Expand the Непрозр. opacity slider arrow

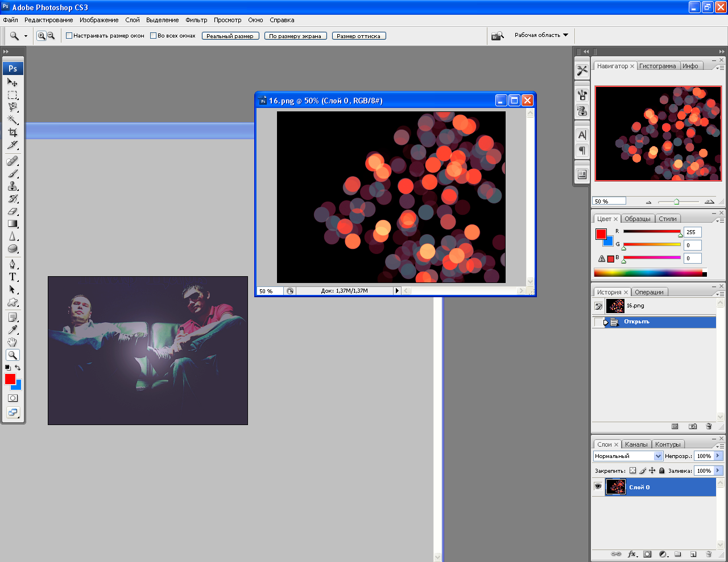(718, 456)
